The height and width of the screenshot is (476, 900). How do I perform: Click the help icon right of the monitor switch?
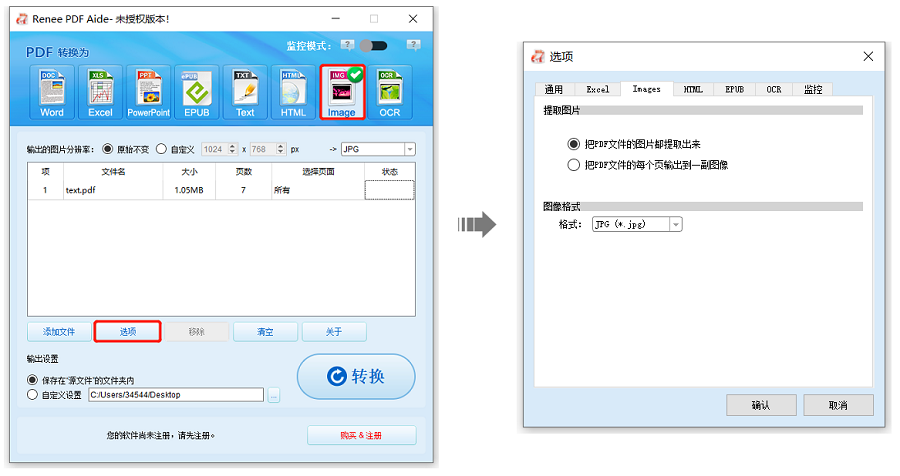pyautogui.click(x=413, y=45)
